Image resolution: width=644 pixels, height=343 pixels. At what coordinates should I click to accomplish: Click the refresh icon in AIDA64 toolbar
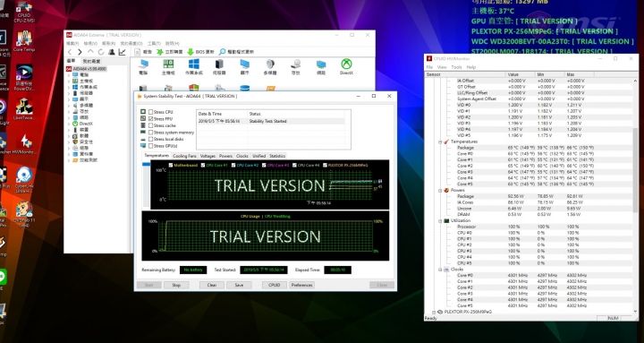(x=100, y=52)
